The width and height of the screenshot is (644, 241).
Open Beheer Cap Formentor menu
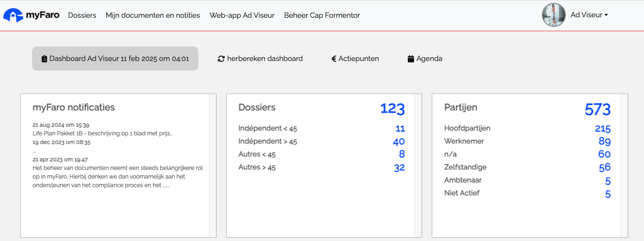click(322, 15)
